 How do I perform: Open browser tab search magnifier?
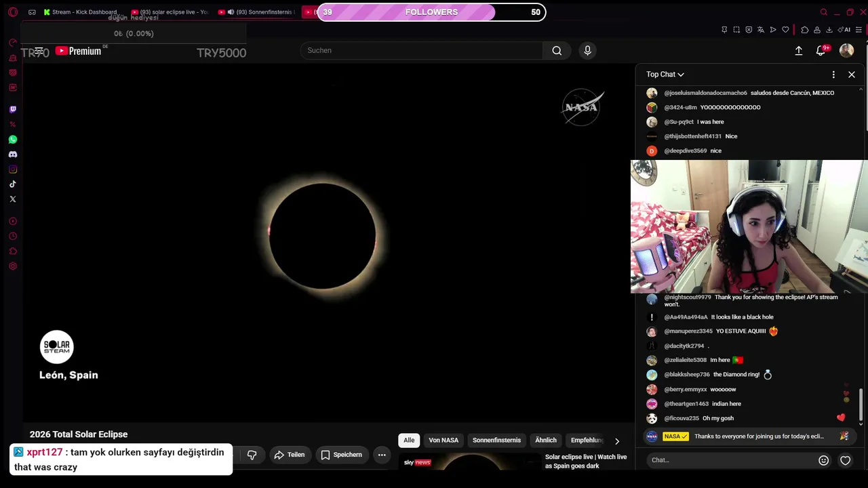824,12
